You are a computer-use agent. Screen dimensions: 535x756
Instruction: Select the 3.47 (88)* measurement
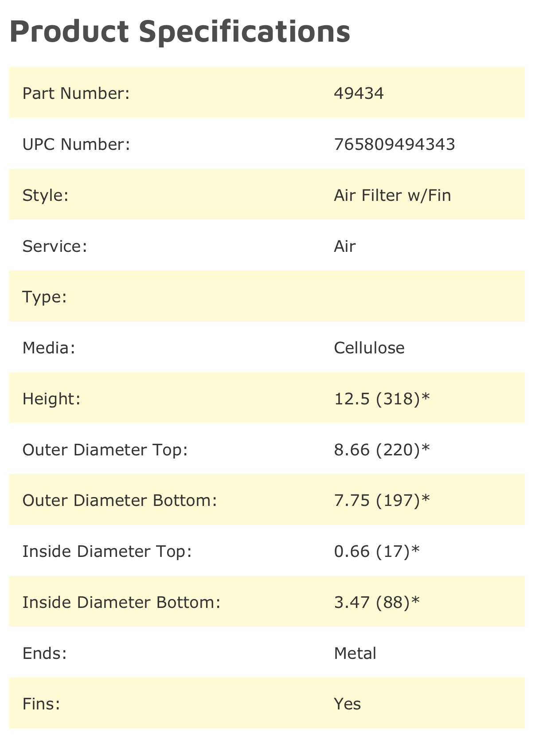pos(376,603)
